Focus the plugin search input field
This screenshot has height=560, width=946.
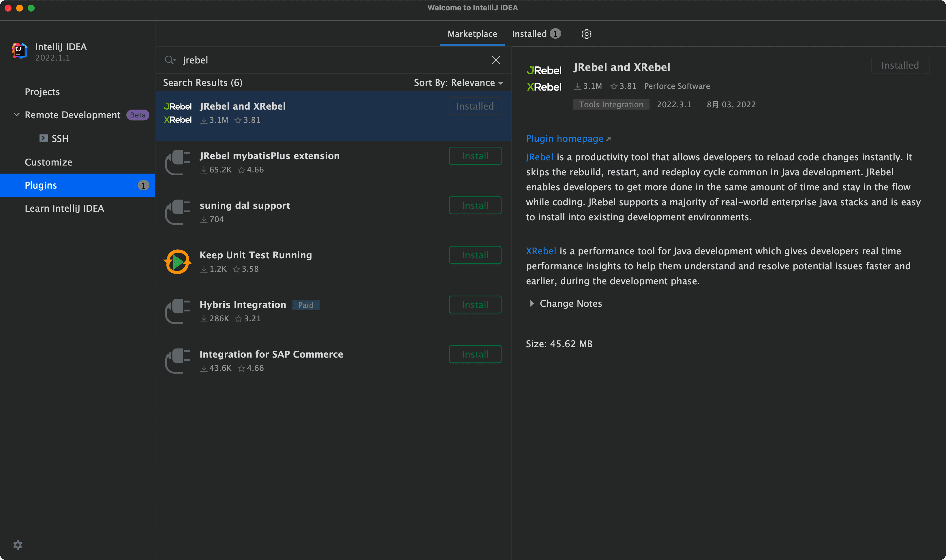pos(334,60)
